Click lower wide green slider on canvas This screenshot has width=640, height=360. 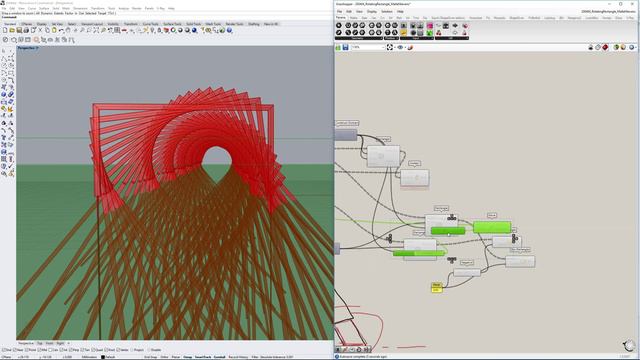419,253
